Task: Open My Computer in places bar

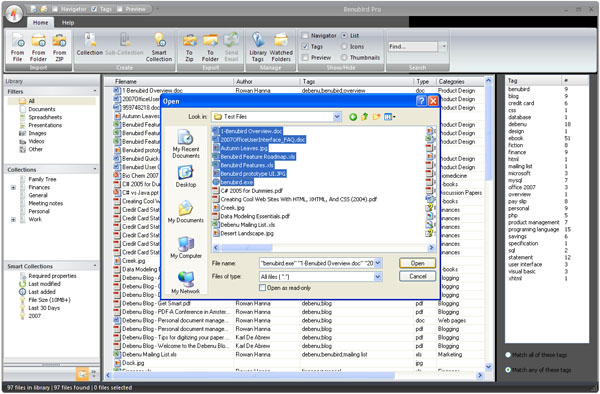Action: [x=186, y=247]
